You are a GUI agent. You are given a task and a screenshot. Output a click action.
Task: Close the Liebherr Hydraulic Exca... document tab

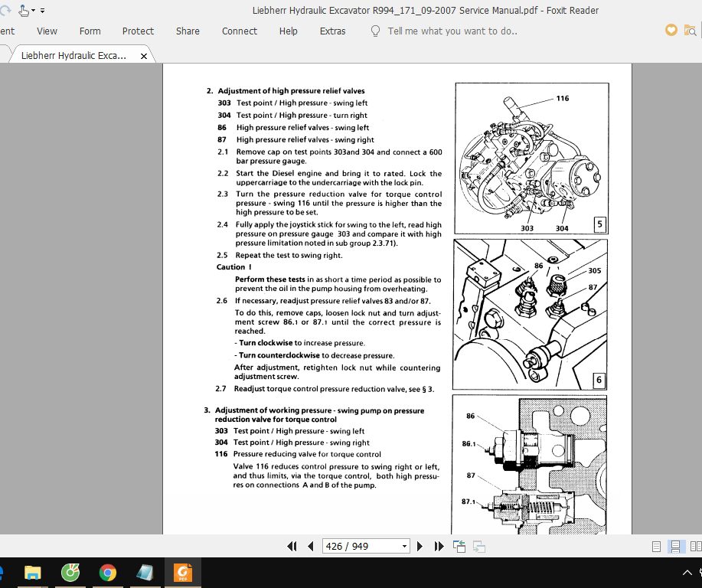[x=144, y=56]
